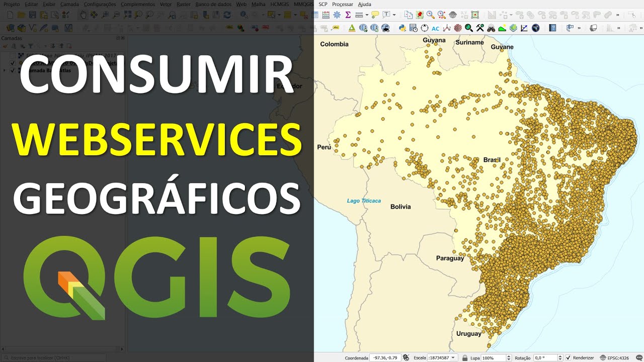Click the EPSG:4326 CRS button
This screenshot has height=362, width=644.
coord(613,357)
